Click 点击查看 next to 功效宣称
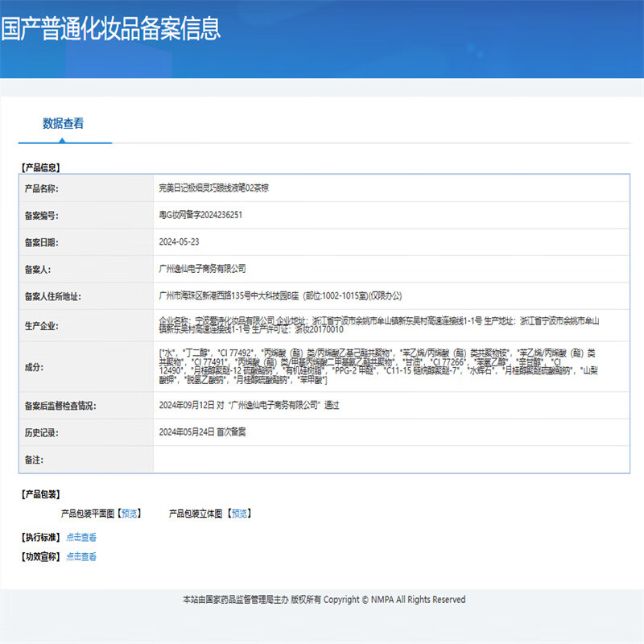 tap(81, 556)
